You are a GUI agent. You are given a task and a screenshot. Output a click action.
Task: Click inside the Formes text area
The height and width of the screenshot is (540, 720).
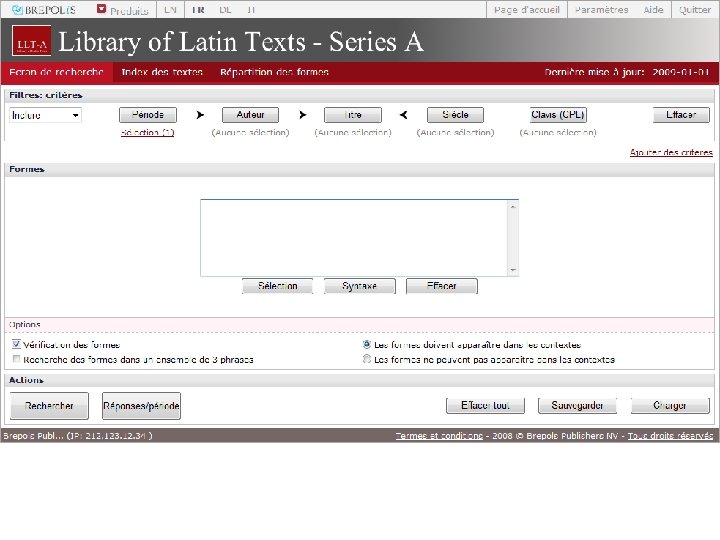pyautogui.click(x=354, y=238)
